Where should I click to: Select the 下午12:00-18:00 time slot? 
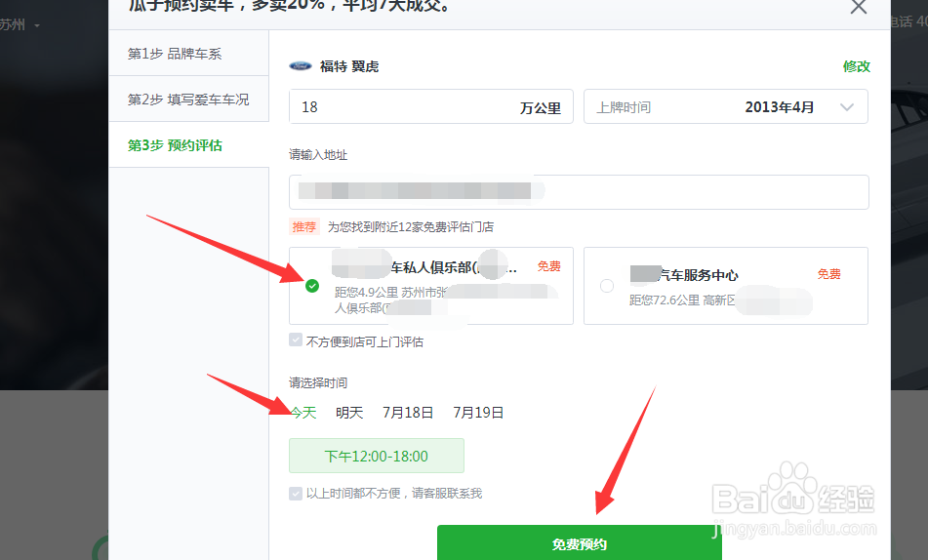pos(377,456)
